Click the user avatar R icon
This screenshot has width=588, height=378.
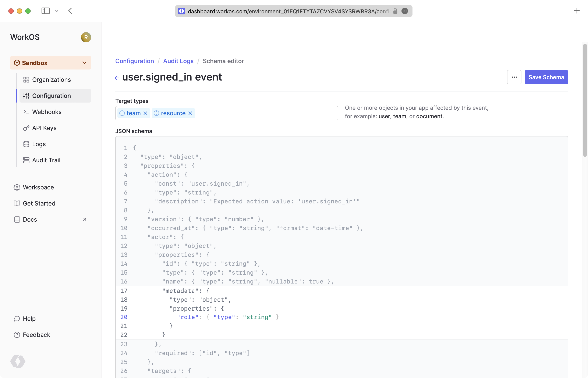[x=86, y=37]
